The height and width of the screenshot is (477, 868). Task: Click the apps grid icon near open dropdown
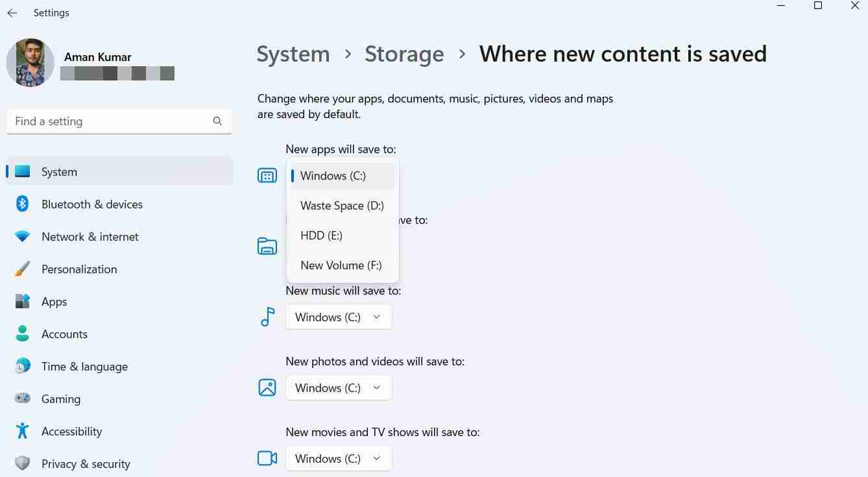click(x=267, y=175)
